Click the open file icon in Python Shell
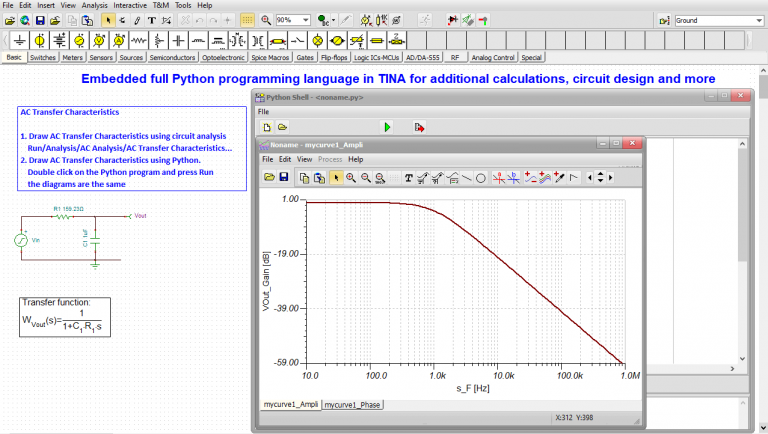Screen dimensions: 768x434 283,127
